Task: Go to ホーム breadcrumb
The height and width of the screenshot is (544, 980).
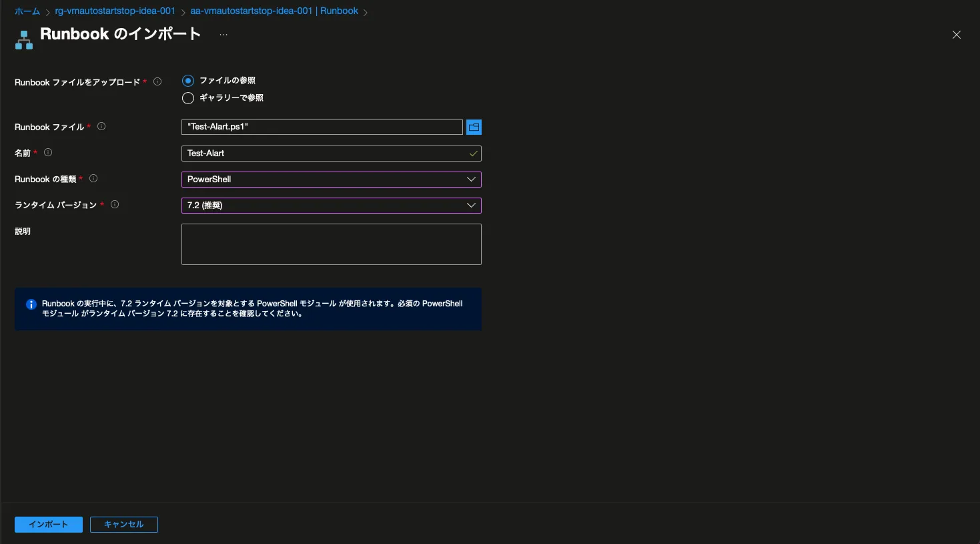Action: (27, 11)
